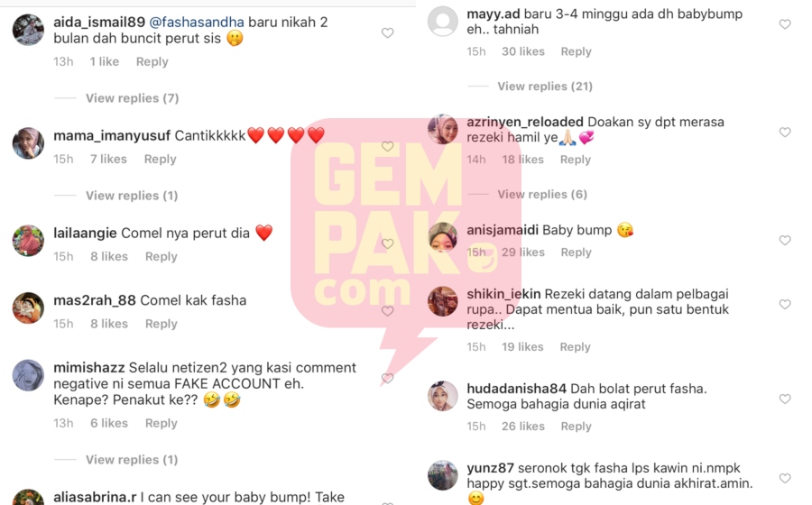This screenshot has width=812, height=505.
Task: Show View replies (6) under azrinyen_reloaded
Action: pyautogui.click(x=542, y=195)
